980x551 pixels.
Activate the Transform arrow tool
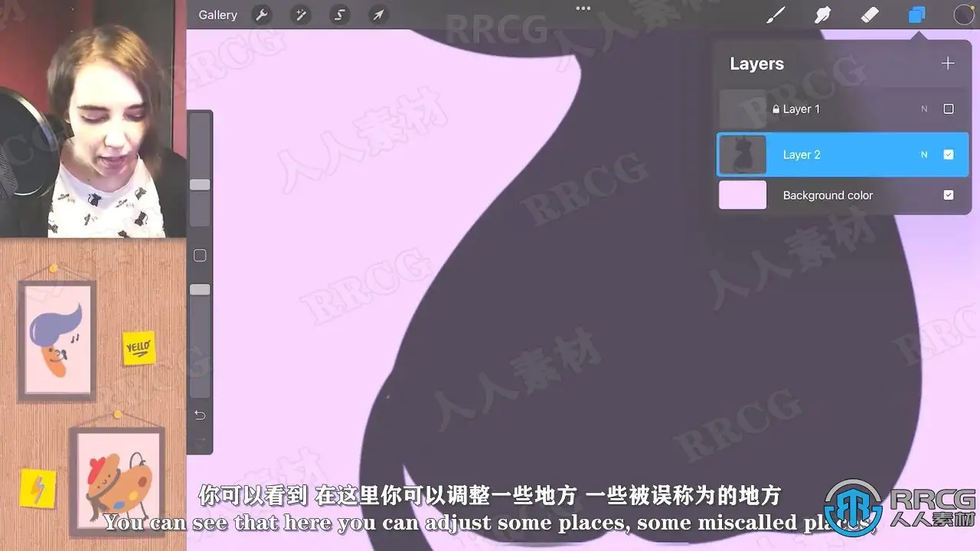pyautogui.click(x=378, y=15)
